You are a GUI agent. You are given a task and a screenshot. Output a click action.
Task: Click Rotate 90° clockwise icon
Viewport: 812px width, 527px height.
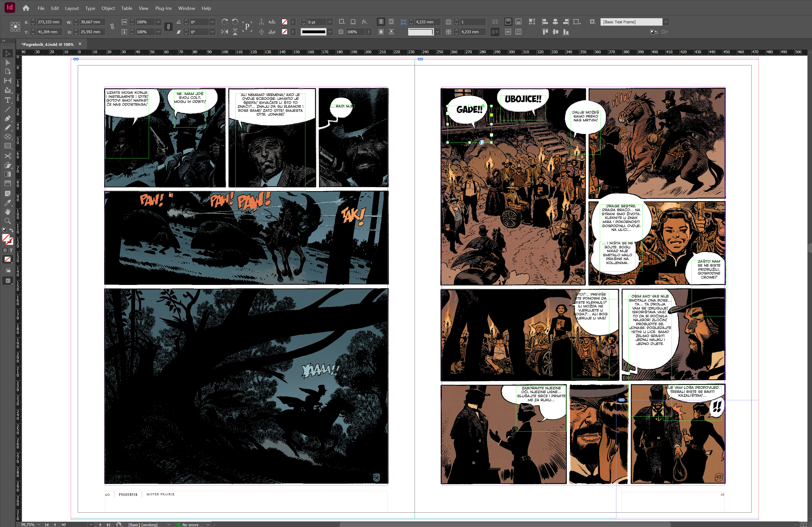click(225, 22)
